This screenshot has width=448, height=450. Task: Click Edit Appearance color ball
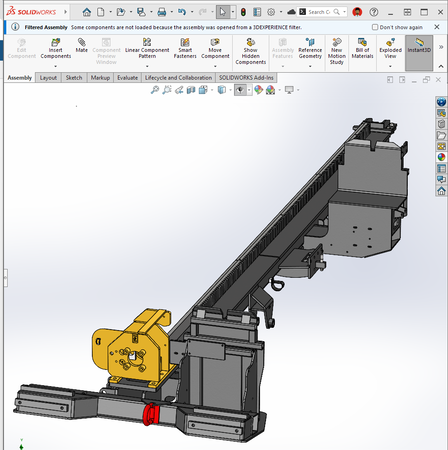[258, 90]
